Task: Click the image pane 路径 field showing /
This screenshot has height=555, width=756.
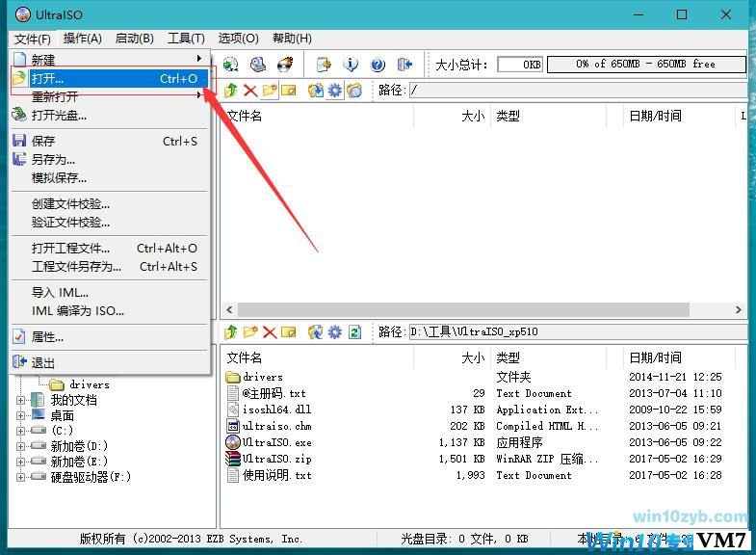Action: [579, 91]
